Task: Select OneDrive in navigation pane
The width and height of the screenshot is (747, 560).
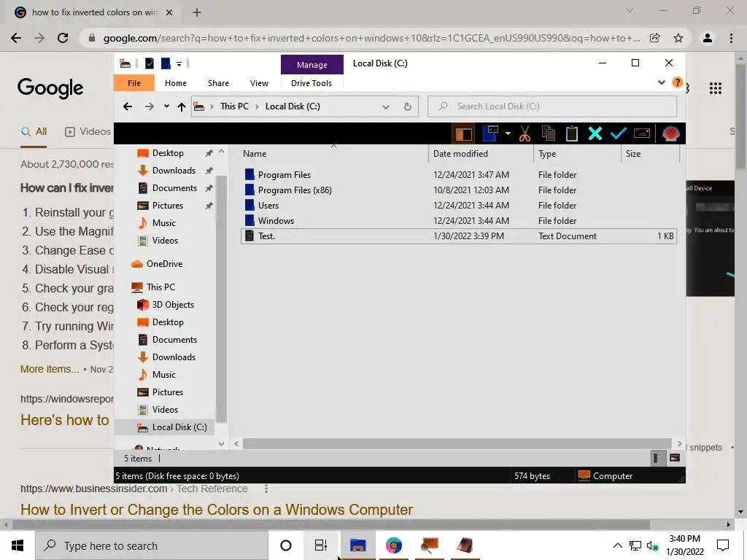Action: click(164, 264)
